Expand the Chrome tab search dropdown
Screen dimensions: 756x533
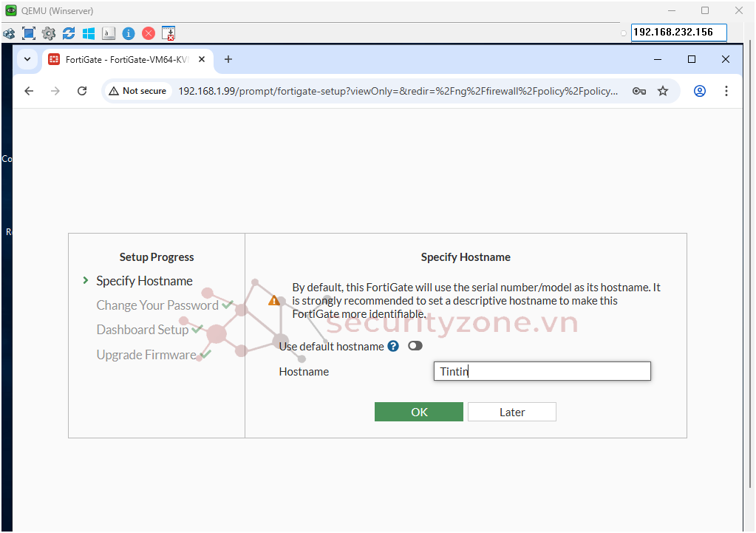[x=27, y=59]
